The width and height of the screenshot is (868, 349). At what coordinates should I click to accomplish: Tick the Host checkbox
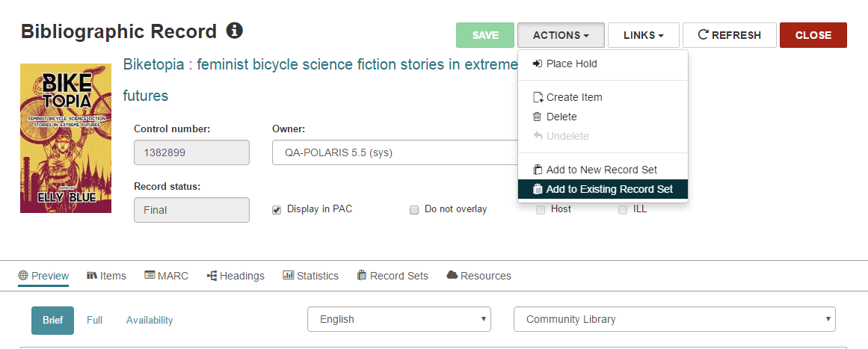coord(541,210)
